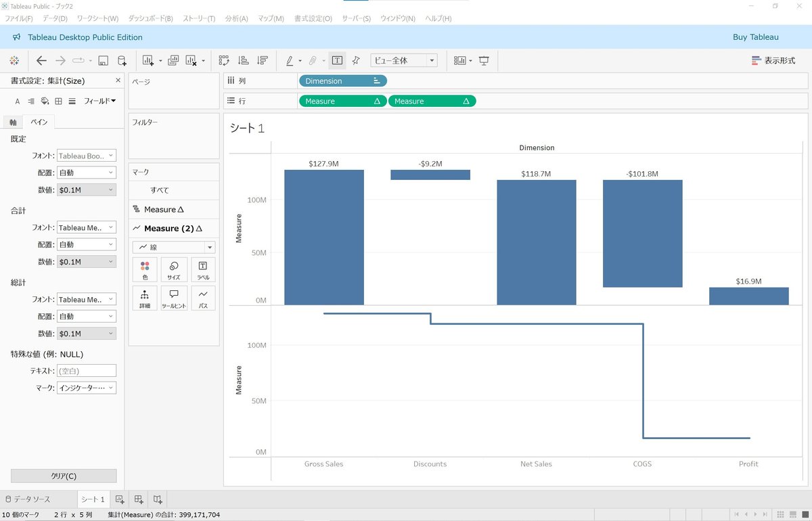Open the 既定 配置 dropdown
Screen dimensions: 812x521
pos(87,173)
